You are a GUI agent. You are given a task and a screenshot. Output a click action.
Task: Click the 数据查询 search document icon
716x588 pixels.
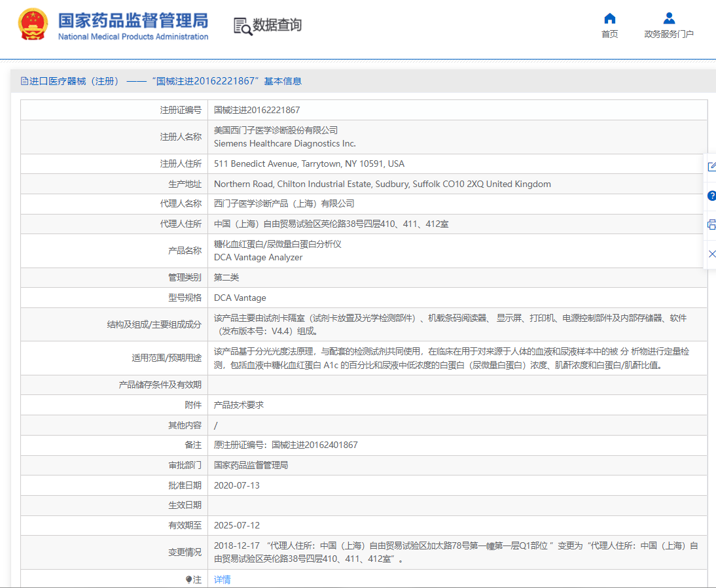coord(242,26)
